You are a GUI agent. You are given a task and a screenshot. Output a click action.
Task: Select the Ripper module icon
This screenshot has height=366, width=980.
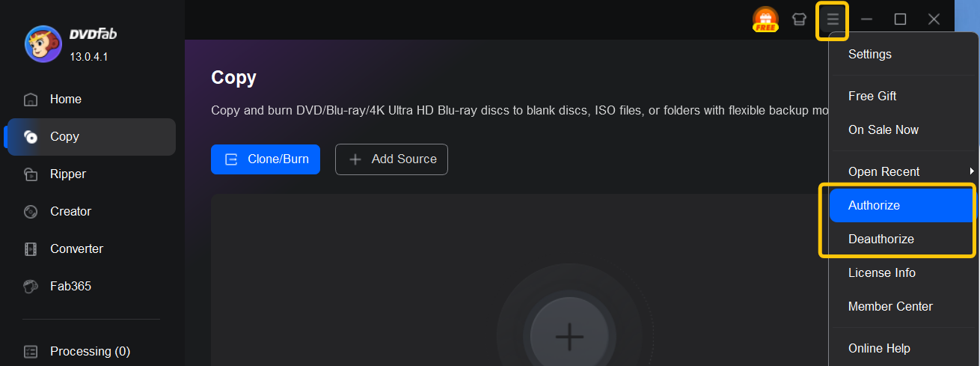[x=31, y=174]
